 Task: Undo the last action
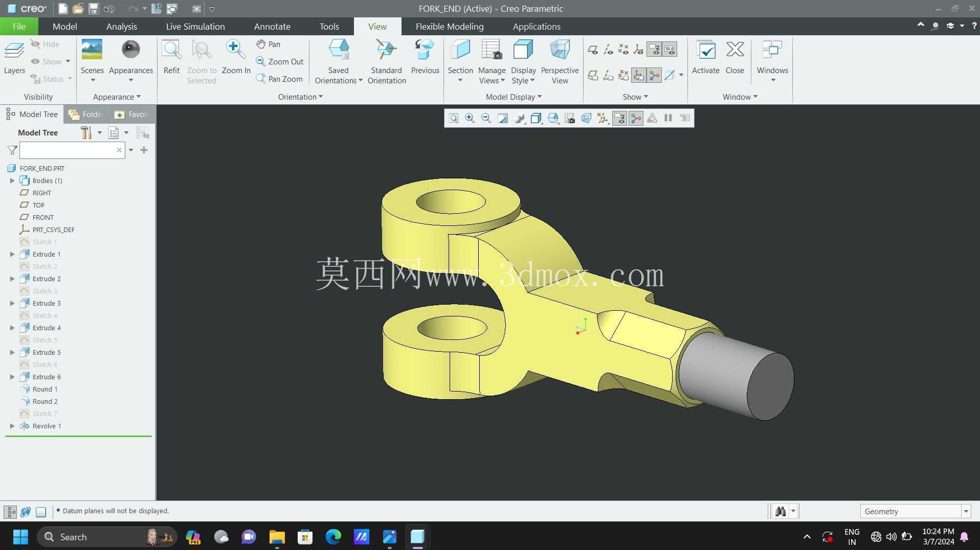pos(109,9)
